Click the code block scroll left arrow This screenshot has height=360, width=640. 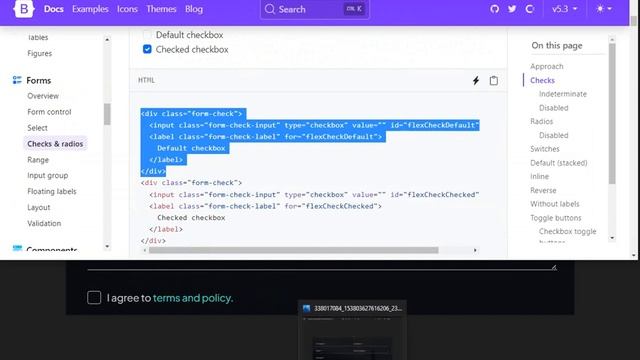(144, 250)
